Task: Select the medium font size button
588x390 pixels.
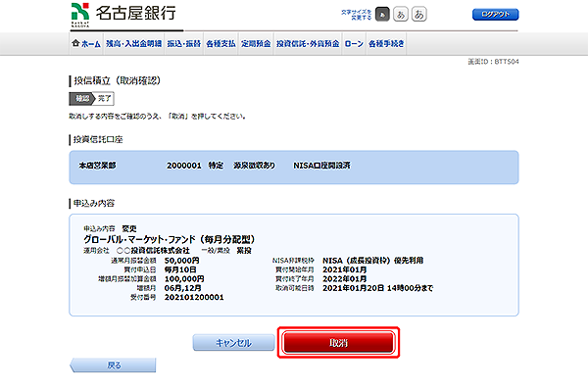Action: point(401,15)
